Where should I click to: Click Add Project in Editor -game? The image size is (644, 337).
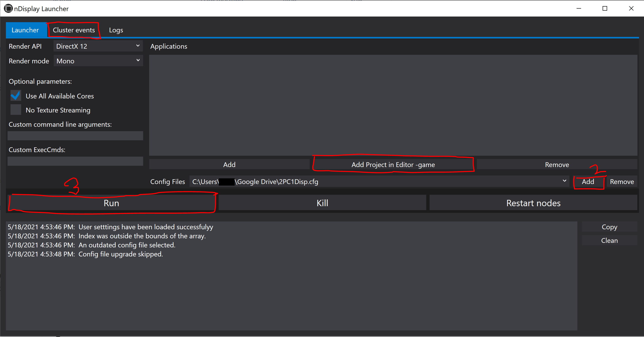(x=393, y=165)
